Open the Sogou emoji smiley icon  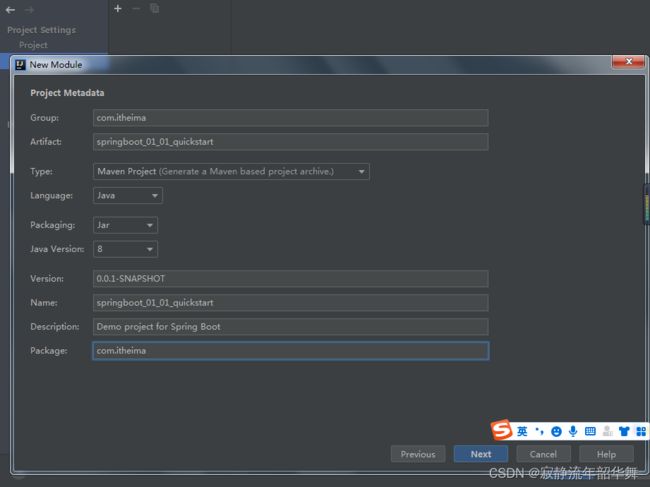point(556,431)
